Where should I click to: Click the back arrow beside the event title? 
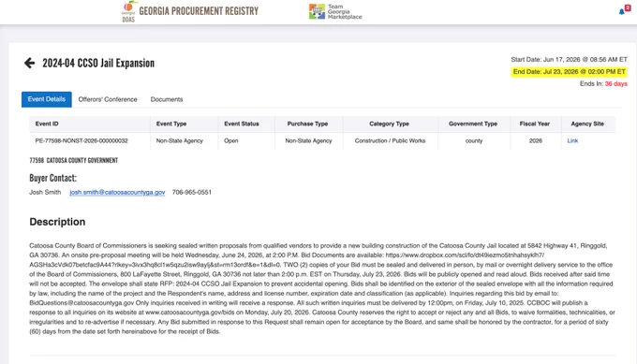click(29, 63)
